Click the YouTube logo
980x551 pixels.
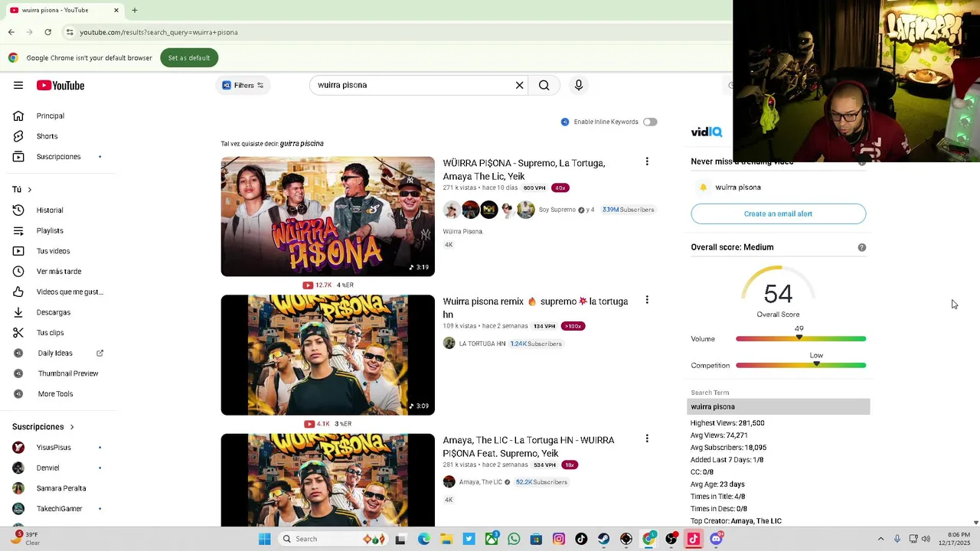pyautogui.click(x=60, y=85)
